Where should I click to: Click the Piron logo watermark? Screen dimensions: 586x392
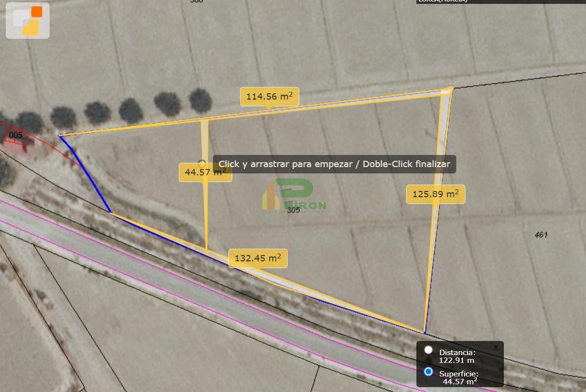(294, 195)
